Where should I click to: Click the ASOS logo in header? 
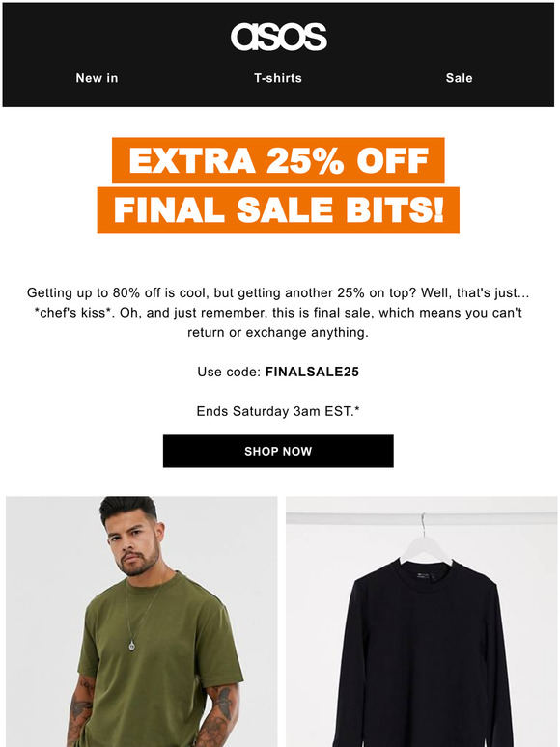(279, 37)
